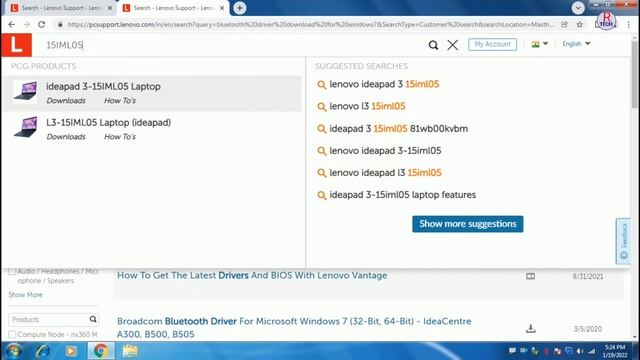
Task: Click the site lock icon
Action: 60,24
